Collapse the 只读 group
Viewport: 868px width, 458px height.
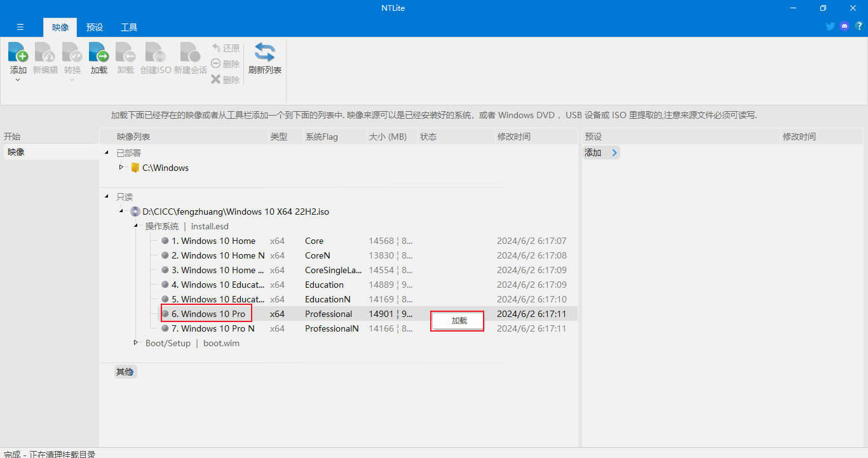[x=107, y=197]
